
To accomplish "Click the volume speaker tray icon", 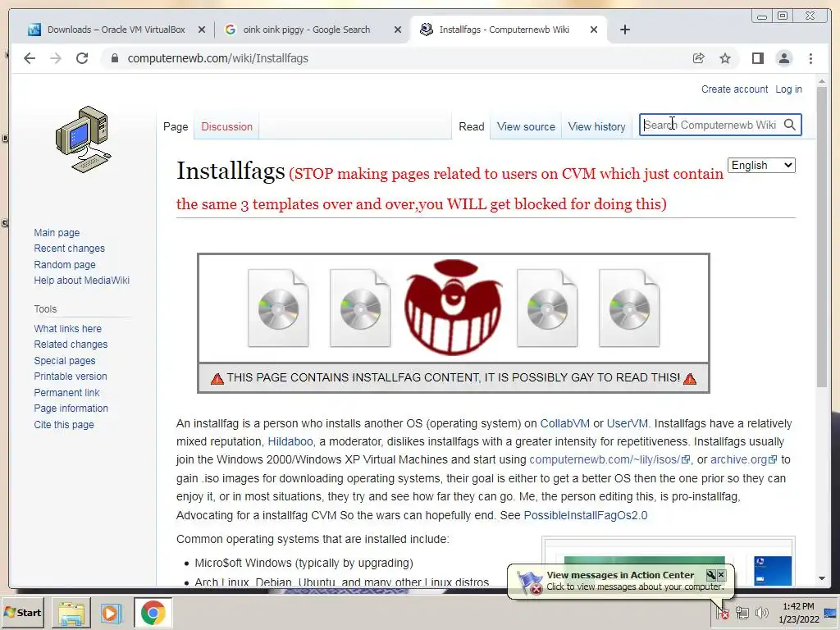I will (x=761, y=612).
